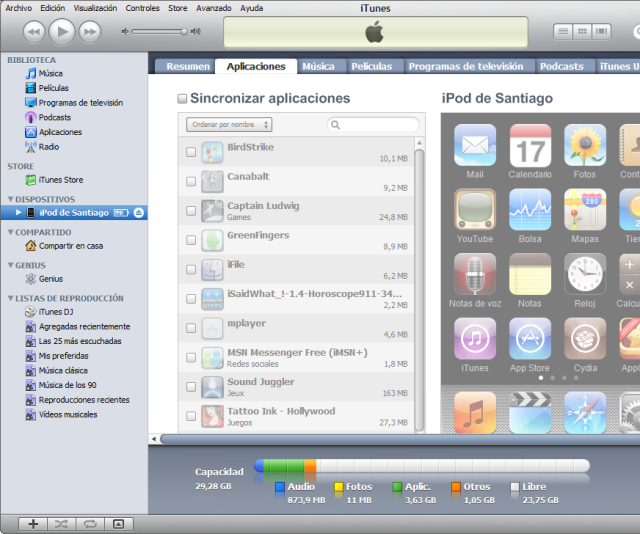Click the repeat button in bottom bar
This screenshot has height=534, width=640.
[x=90, y=524]
